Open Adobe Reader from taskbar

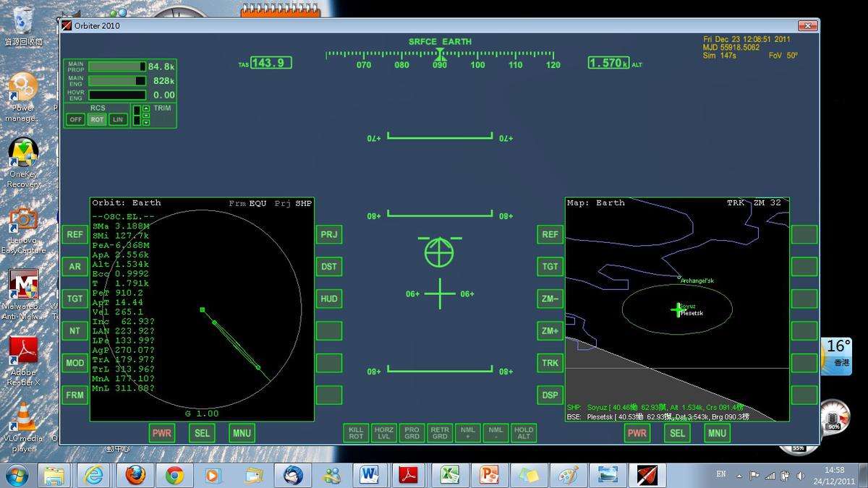coord(409,475)
